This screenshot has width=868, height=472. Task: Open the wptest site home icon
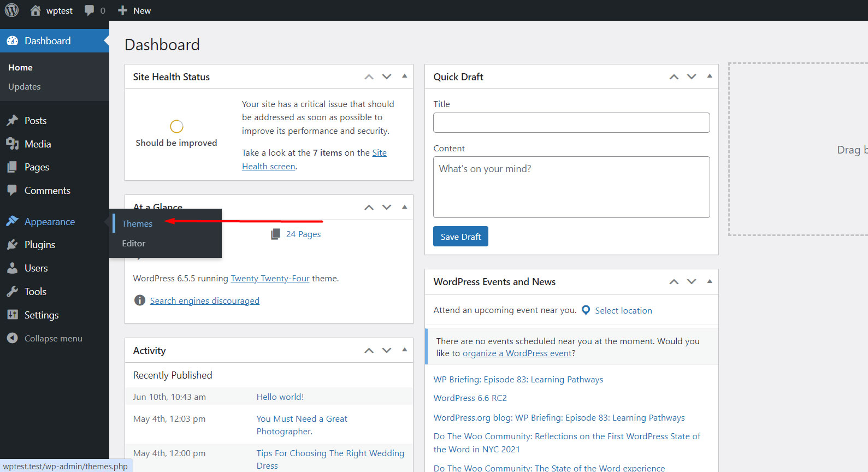coord(36,10)
